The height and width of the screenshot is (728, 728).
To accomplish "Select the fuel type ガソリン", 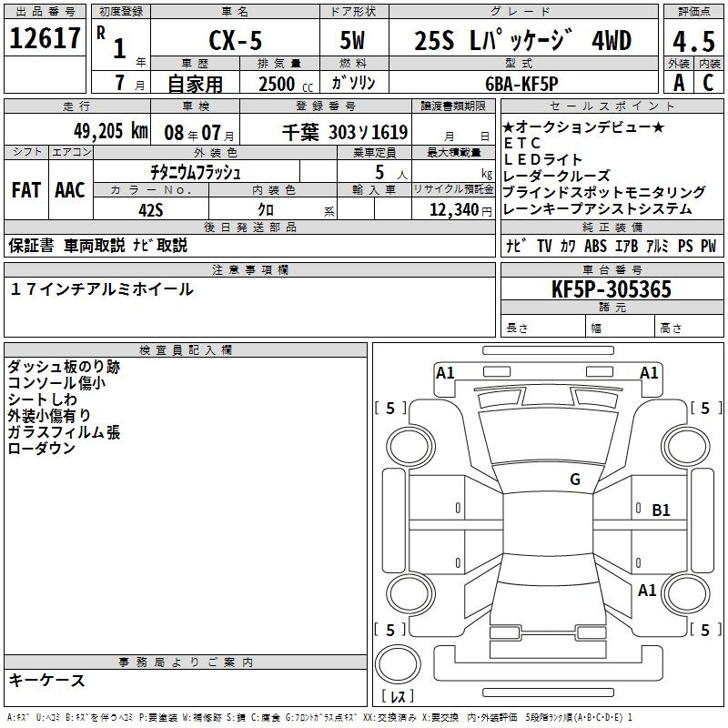I will pyautogui.click(x=353, y=83).
